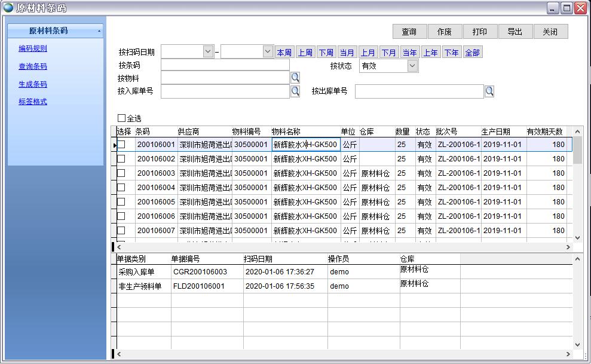Select the 非生产领料单 row in lower table
The image size is (591, 364).
(x=140, y=286)
